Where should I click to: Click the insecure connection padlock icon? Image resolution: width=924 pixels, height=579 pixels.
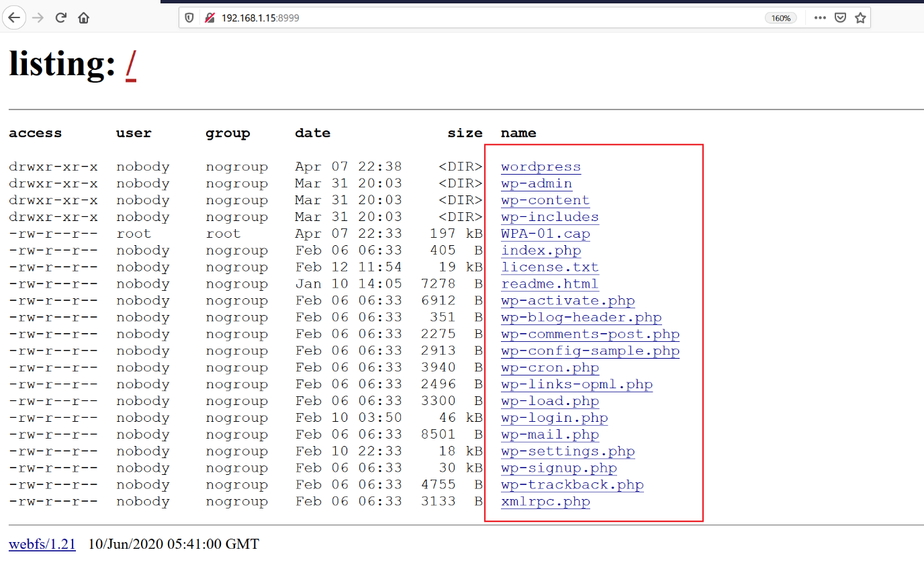pyautogui.click(x=210, y=18)
